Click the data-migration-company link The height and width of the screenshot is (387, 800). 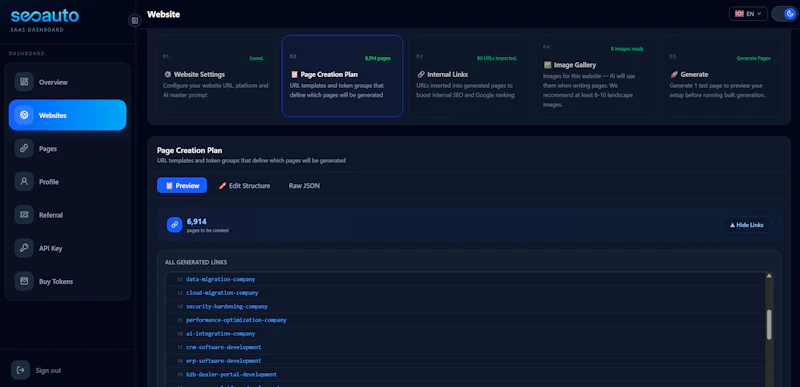click(220, 279)
